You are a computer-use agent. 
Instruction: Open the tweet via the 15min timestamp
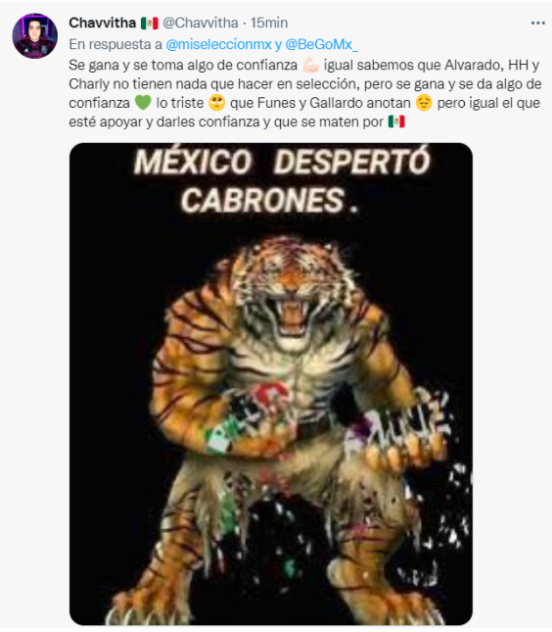click(x=269, y=23)
